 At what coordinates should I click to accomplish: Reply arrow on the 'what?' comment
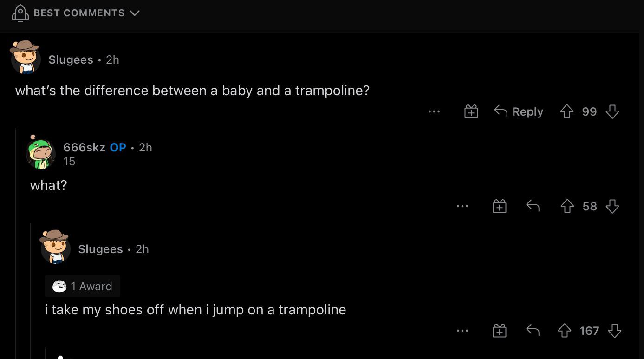point(533,206)
